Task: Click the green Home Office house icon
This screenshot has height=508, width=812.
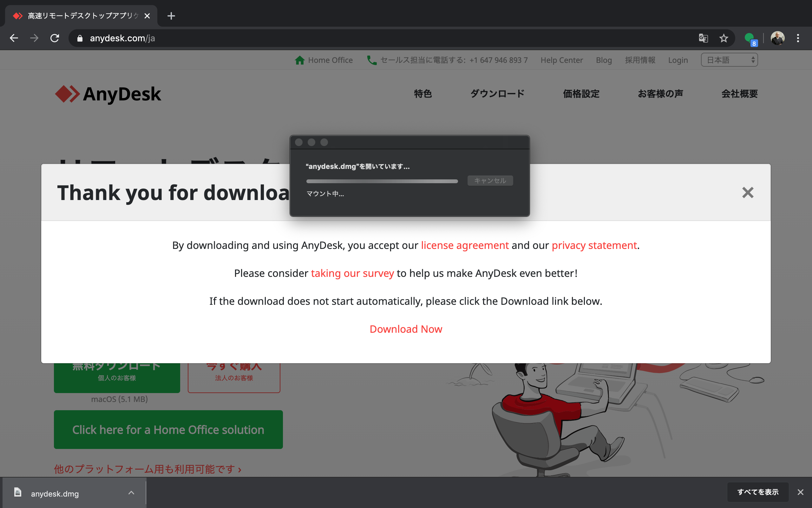Action: [299, 60]
